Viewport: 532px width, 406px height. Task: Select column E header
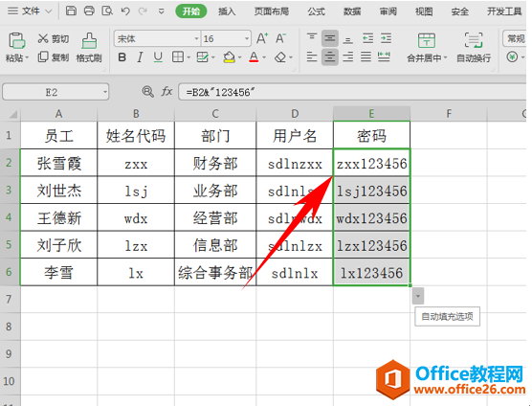(371, 113)
